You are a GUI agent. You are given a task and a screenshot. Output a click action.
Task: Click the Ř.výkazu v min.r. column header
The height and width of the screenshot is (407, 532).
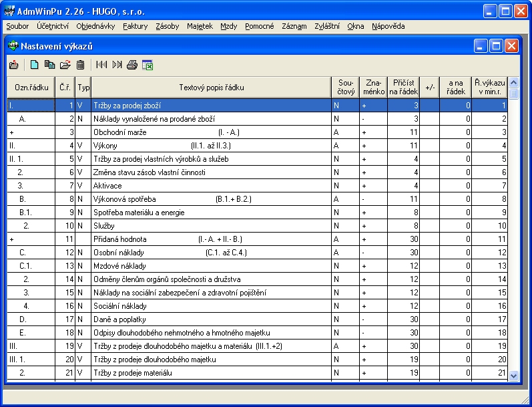coord(489,88)
